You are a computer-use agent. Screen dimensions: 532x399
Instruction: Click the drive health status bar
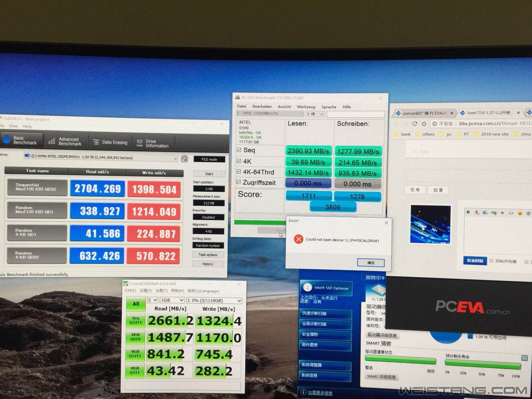click(x=400, y=360)
